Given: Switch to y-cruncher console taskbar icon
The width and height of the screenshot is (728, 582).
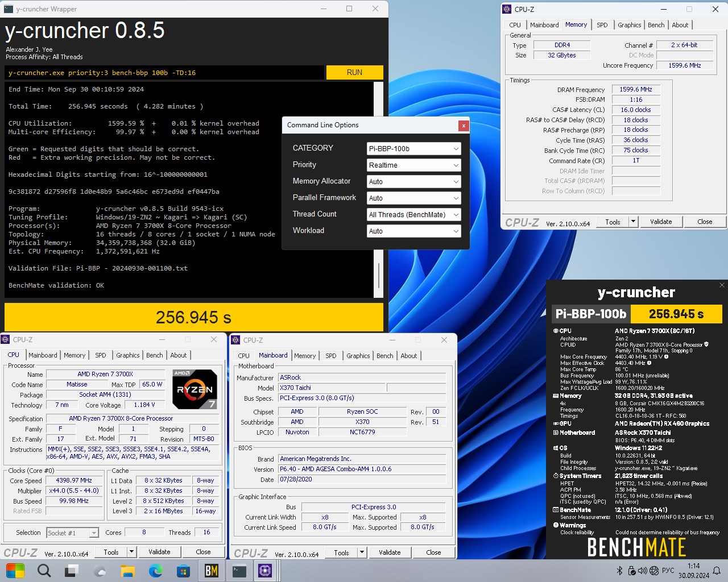Looking at the screenshot, I should (239, 570).
